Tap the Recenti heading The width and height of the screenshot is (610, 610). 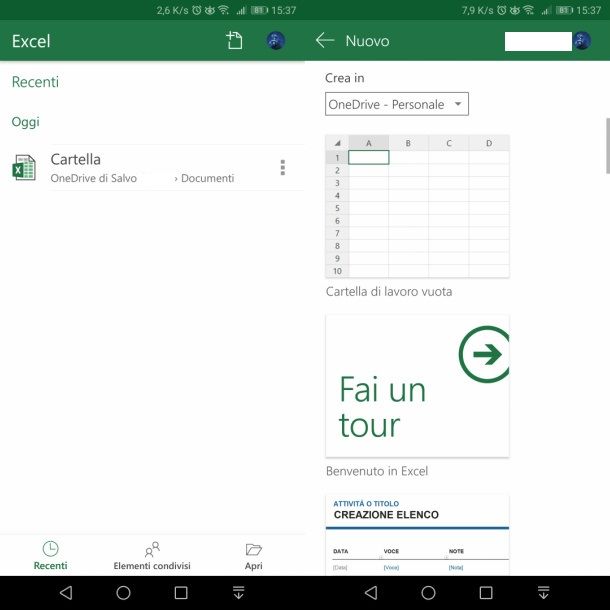tap(35, 82)
